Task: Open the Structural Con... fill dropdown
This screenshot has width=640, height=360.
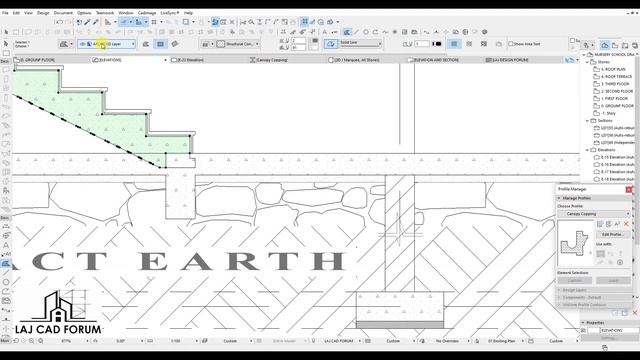Action: (x=238, y=44)
